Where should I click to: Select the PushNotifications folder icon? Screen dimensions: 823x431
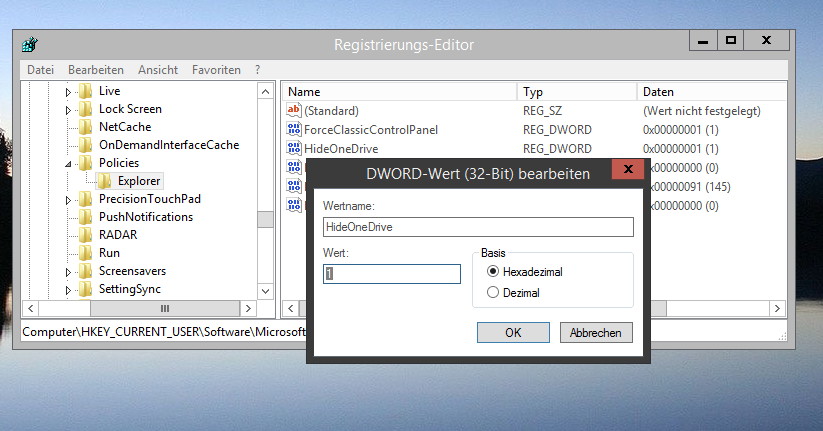[x=86, y=217]
